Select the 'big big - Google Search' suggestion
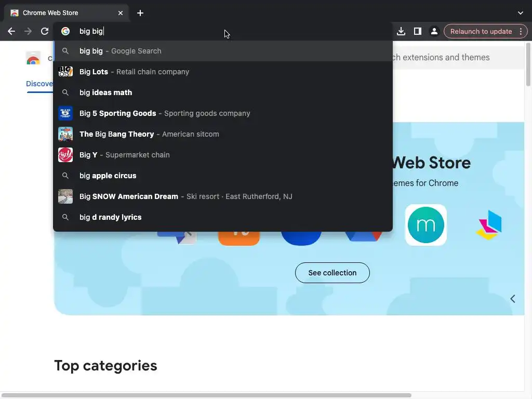Viewport: 532px width, 399px height. (223, 51)
